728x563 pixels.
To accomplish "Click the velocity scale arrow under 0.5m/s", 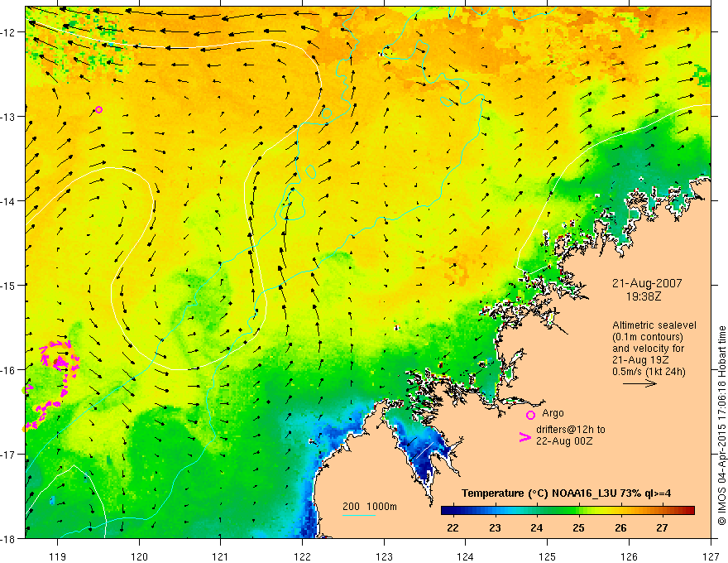I will click(x=639, y=383).
